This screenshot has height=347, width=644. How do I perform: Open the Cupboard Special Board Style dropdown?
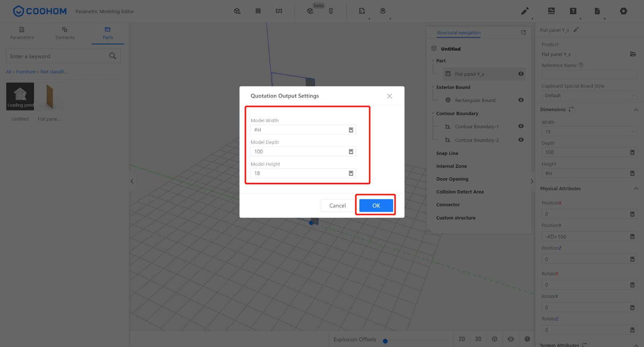[x=589, y=96]
